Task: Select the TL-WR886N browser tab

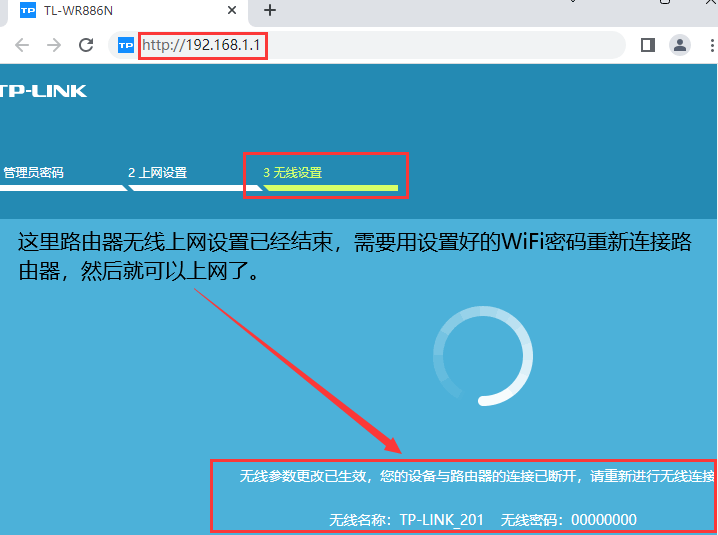Action: [128, 11]
